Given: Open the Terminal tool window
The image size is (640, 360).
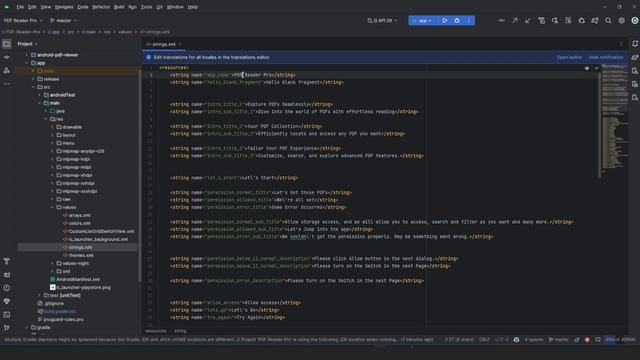Looking at the screenshot, I should coord(7,315).
